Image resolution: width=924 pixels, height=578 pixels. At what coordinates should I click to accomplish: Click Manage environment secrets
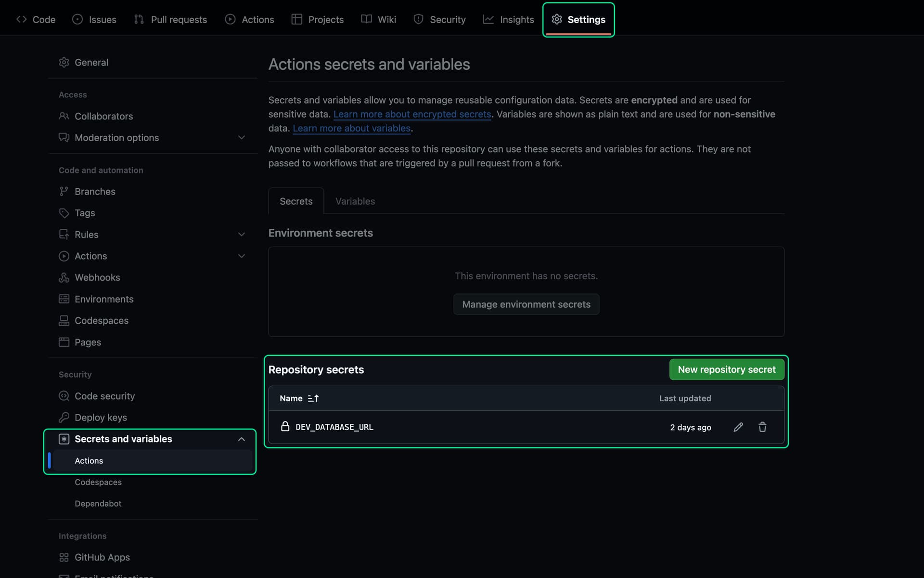[x=526, y=304]
